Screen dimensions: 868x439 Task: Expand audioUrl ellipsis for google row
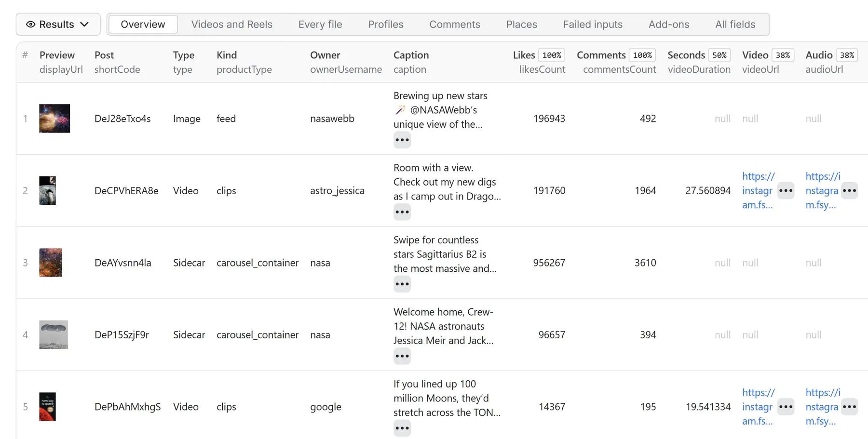click(849, 407)
